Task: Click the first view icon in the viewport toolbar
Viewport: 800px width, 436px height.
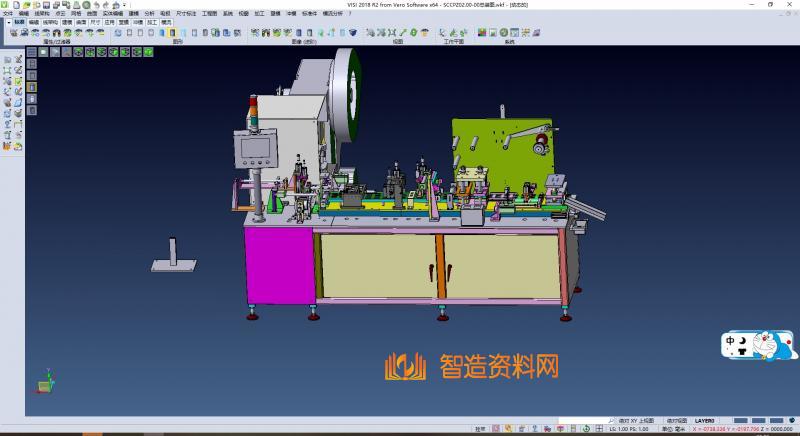Action: click(32, 52)
